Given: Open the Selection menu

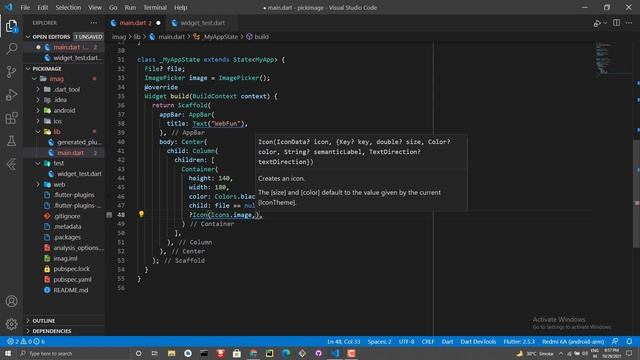Looking at the screenshot, I should 68,7.
